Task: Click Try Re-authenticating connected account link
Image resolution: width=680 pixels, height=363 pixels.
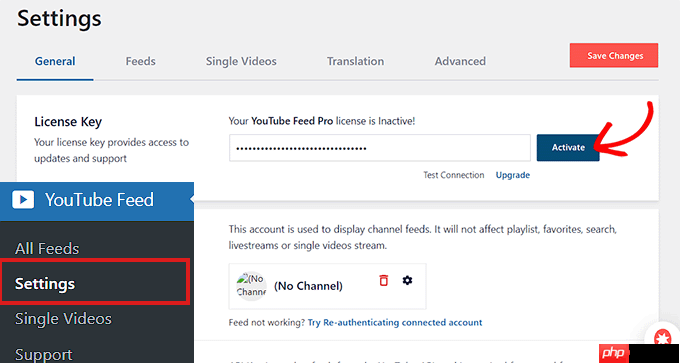Action: tap(395, 323)
